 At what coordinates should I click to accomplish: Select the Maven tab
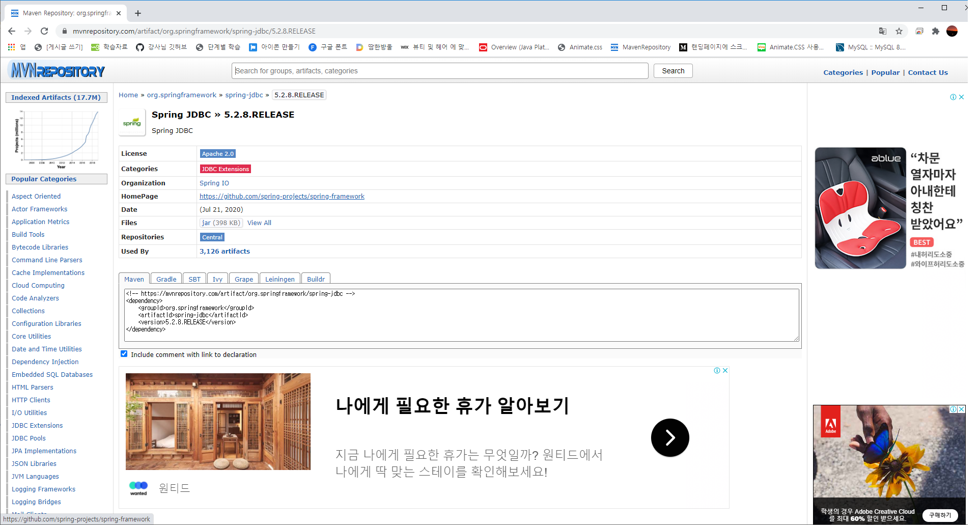(134, 279)
